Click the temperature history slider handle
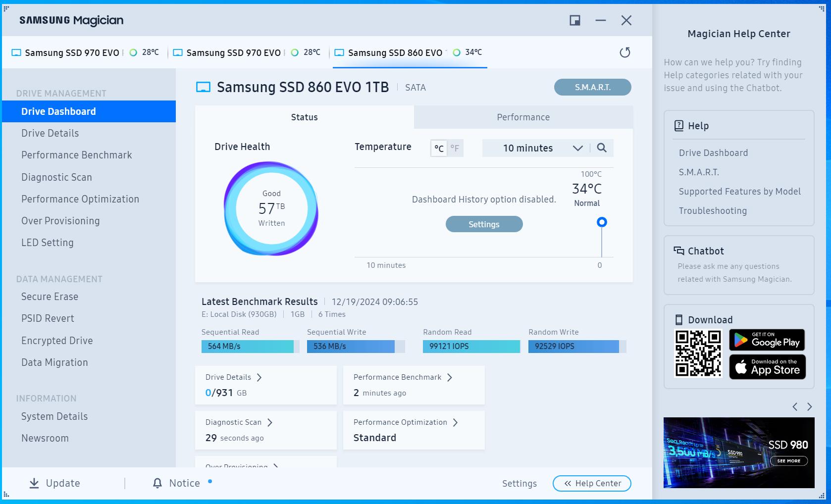Screen dimensions: 831x504 [x=601, y=222]
